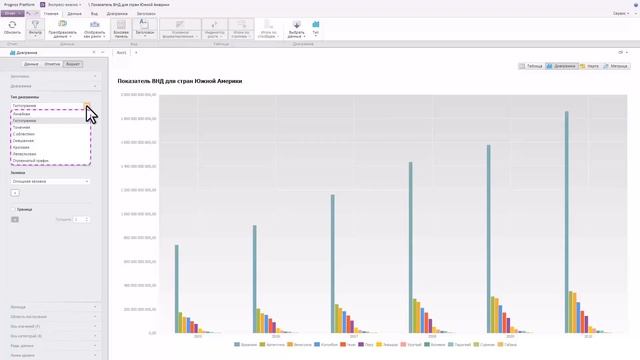The image size is (640, 360).
Task: Open the Данные ribbon tab
Action: tap(74, 13)
